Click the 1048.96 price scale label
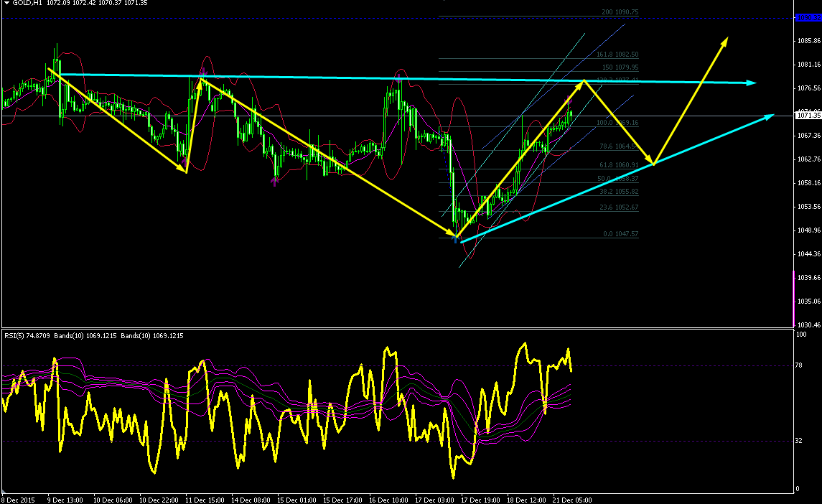Viewport: 822px width, 504px height. point(809,230)
